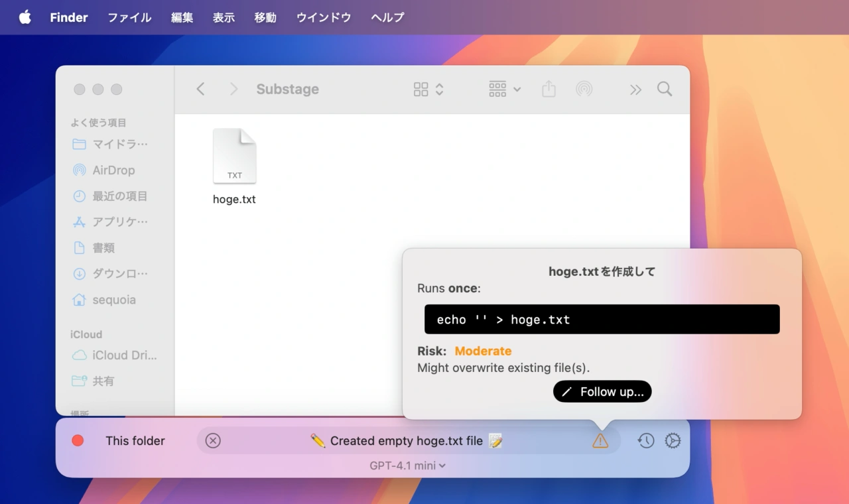Viewport: 849px width, 504px height.
Task: Click the Apple menu logo
Action: tap(25, 17)
